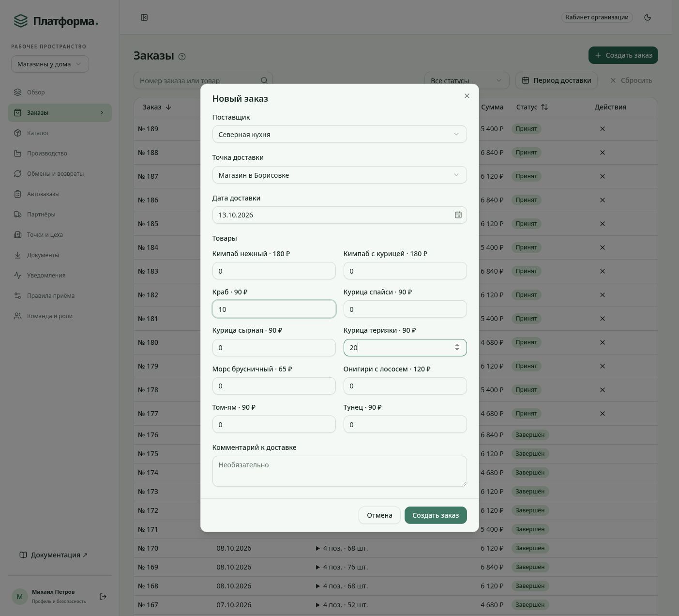
Task: Click the order search field
Action: coord(203,80)
